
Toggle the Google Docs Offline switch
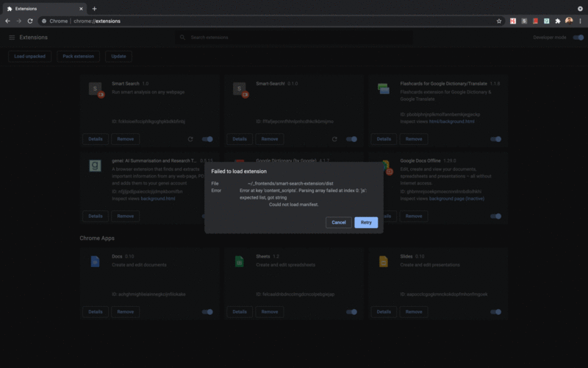(495, 216)
